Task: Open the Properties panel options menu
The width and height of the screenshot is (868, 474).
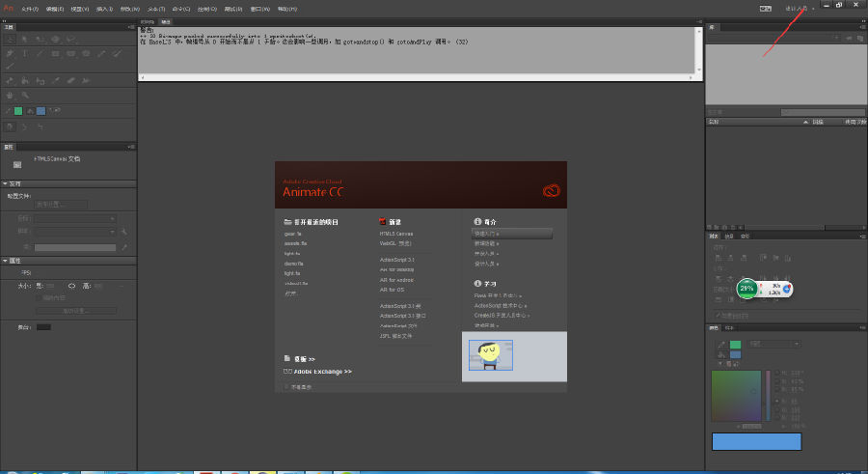Action: coord(130,147)
